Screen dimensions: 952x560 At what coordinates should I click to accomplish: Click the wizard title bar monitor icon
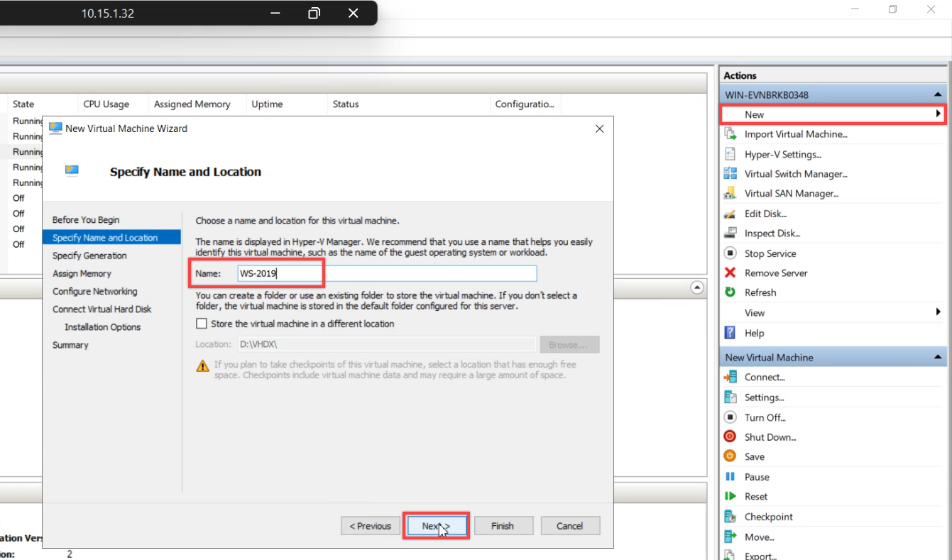click(x=55, y=128)
